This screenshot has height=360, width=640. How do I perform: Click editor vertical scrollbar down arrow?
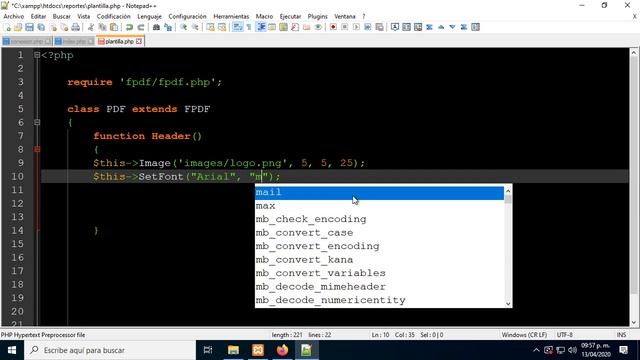click(x=634, y=322)
